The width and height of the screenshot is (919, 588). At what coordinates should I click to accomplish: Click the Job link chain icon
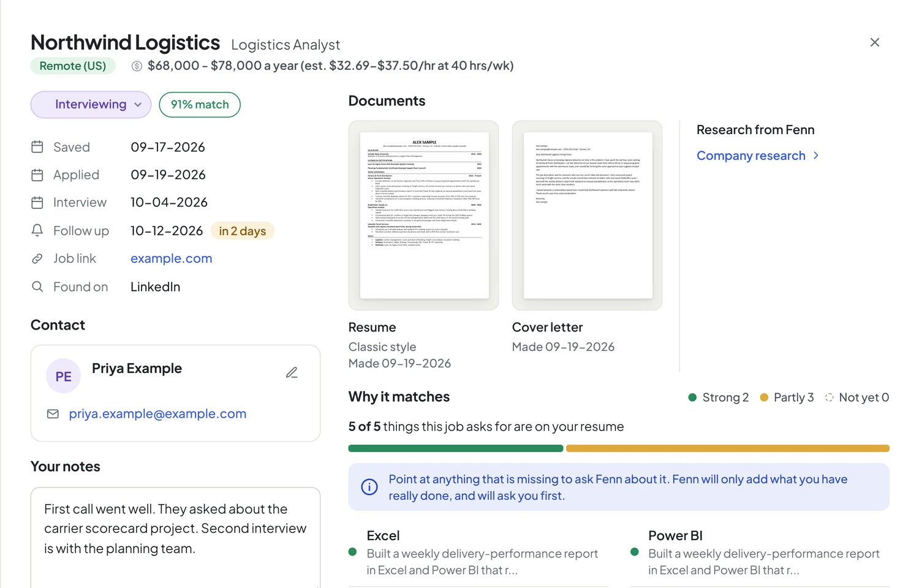coord(37,258)
